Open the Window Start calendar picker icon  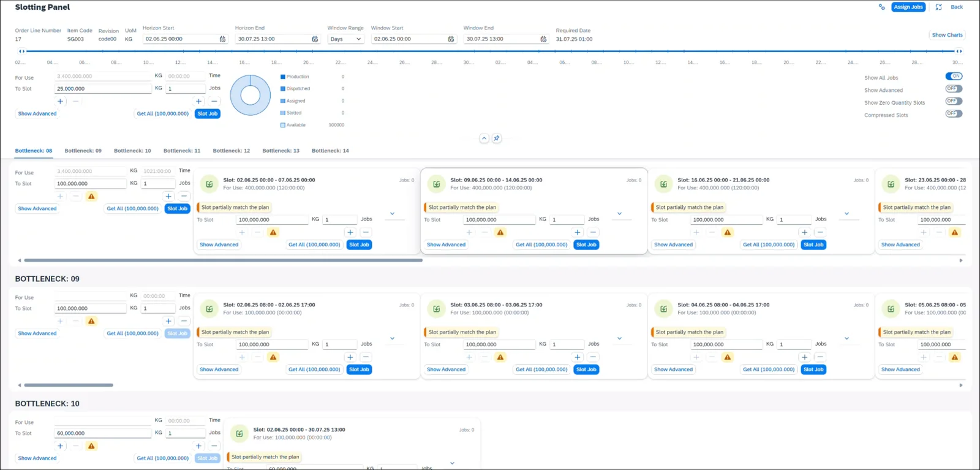point(451,39)
